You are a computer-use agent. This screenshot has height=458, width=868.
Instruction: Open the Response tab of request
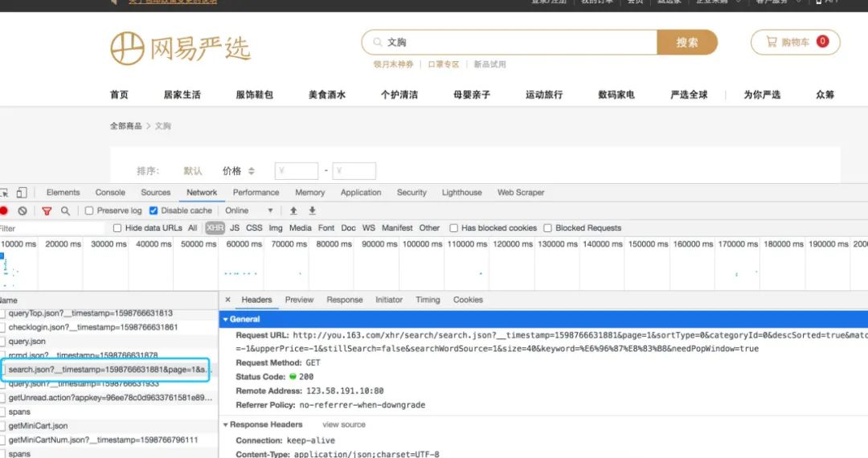344,300
